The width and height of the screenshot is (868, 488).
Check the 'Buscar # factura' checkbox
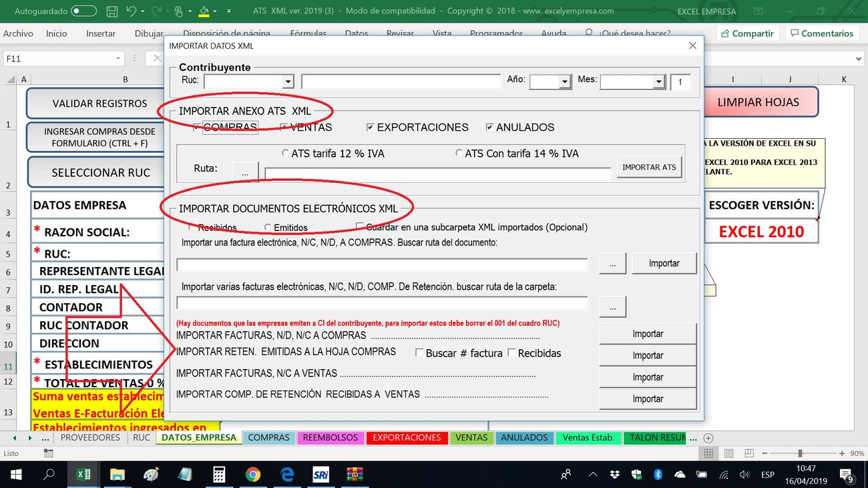tap(419, 352)
